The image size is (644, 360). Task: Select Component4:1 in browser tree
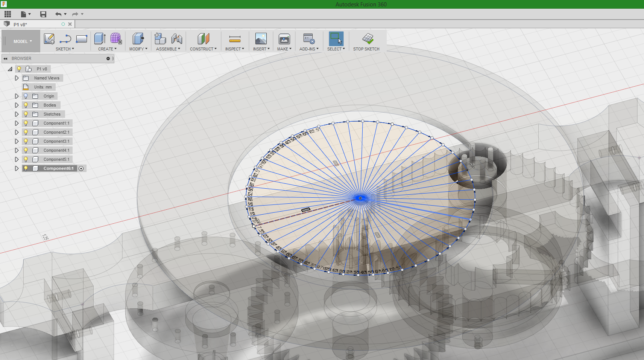click(x=56, y=150)
